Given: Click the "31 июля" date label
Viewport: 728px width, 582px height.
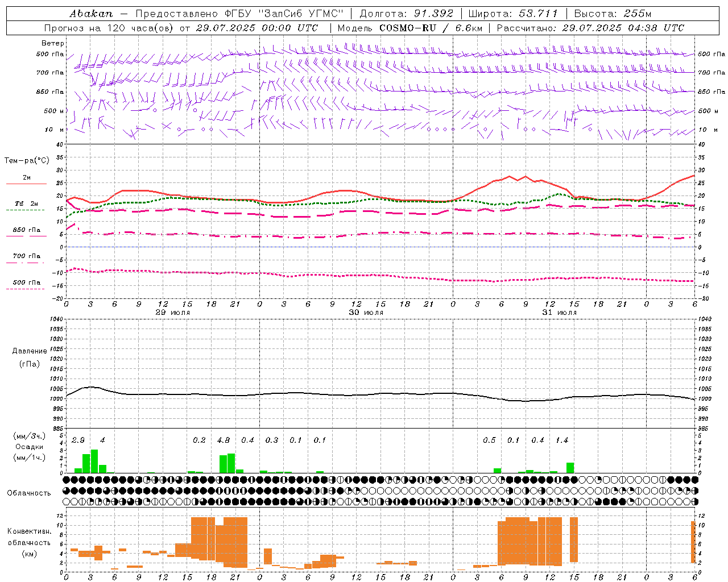Looking at the screenshot, I should tap(559, 313).
